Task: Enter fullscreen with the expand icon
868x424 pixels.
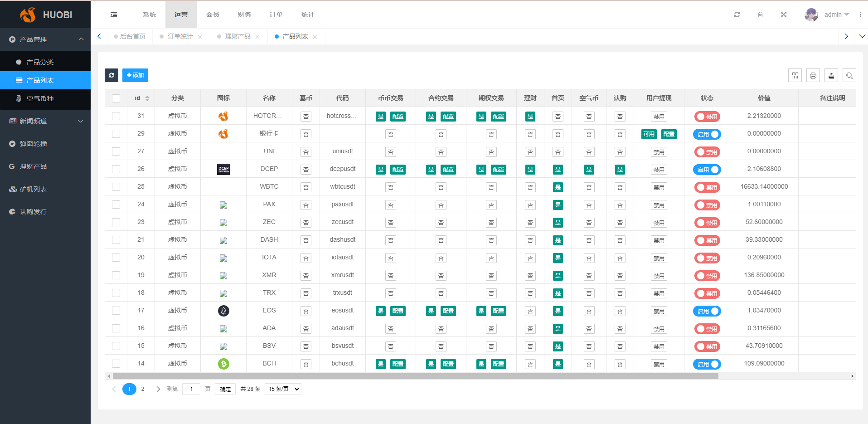Action: click(x=783, y=15)
